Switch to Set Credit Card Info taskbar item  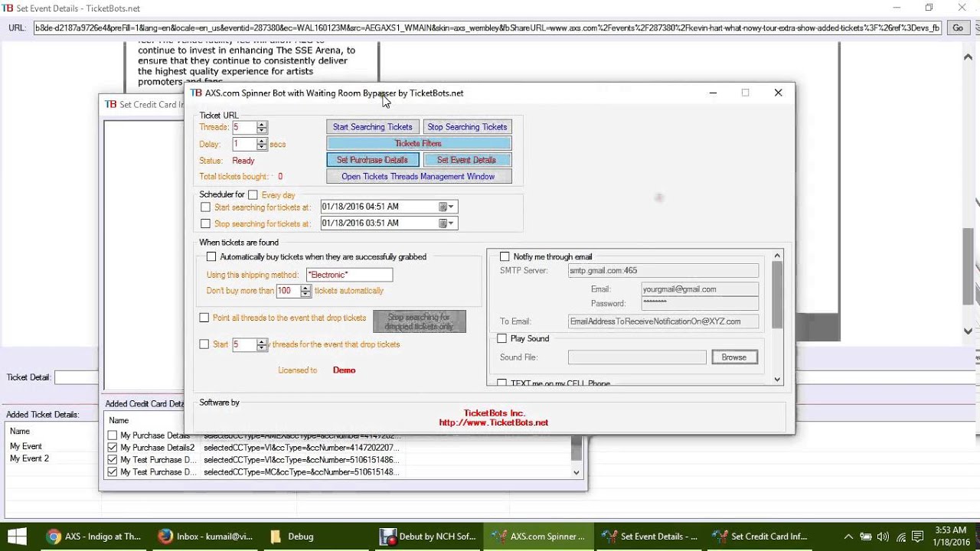coord(761,536)
